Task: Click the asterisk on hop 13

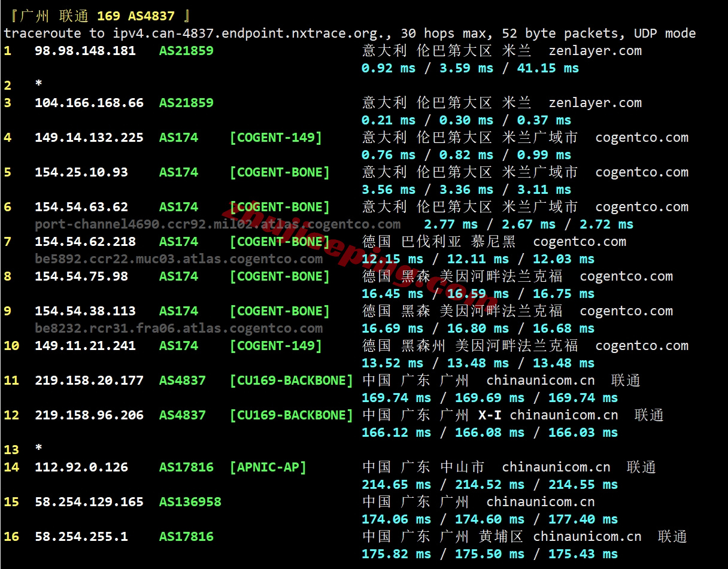Action: 39,449
